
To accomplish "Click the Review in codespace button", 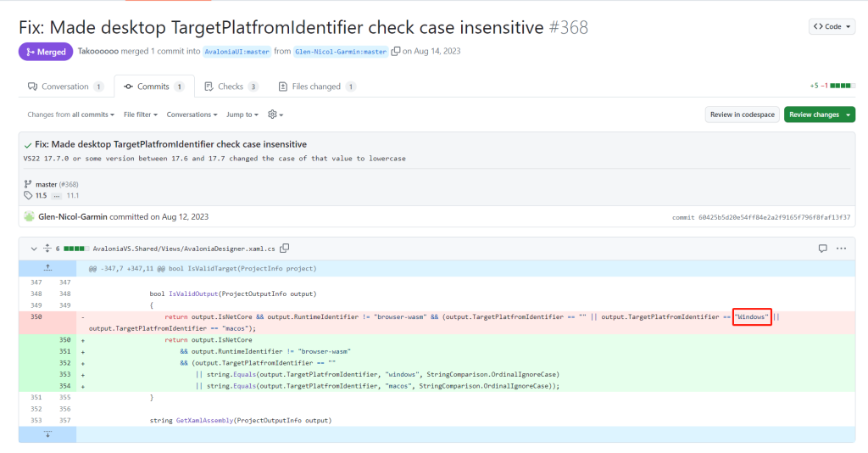I will point(742,115).
